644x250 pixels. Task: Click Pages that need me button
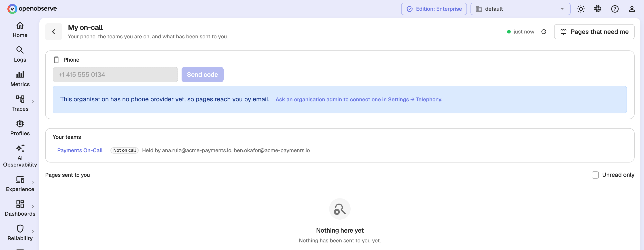(594, 32)
